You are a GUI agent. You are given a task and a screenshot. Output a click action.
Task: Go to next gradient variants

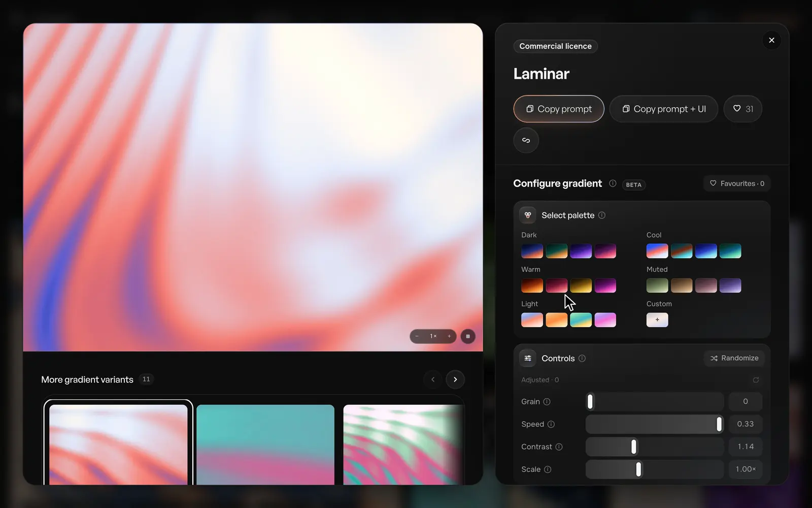point(455,379)
